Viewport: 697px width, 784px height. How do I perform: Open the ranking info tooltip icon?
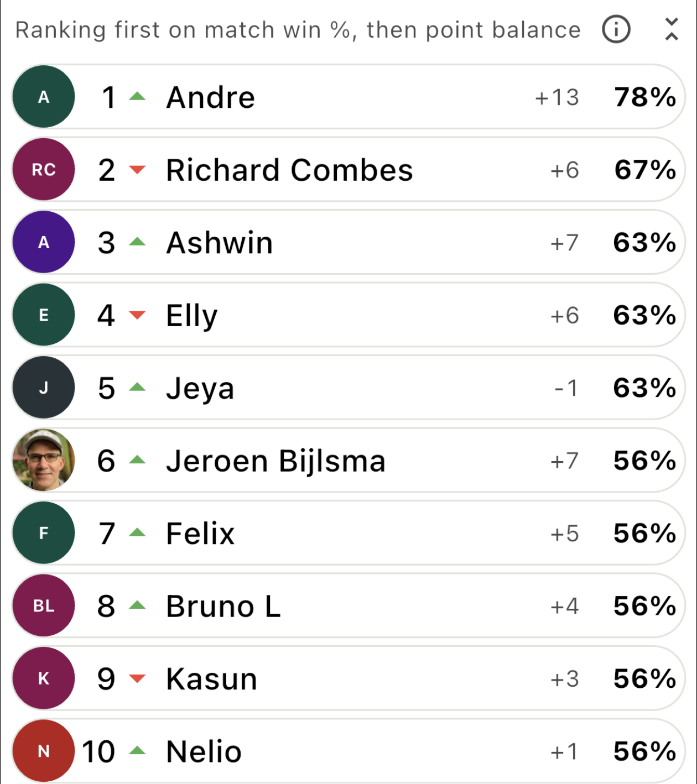point(616,29)
